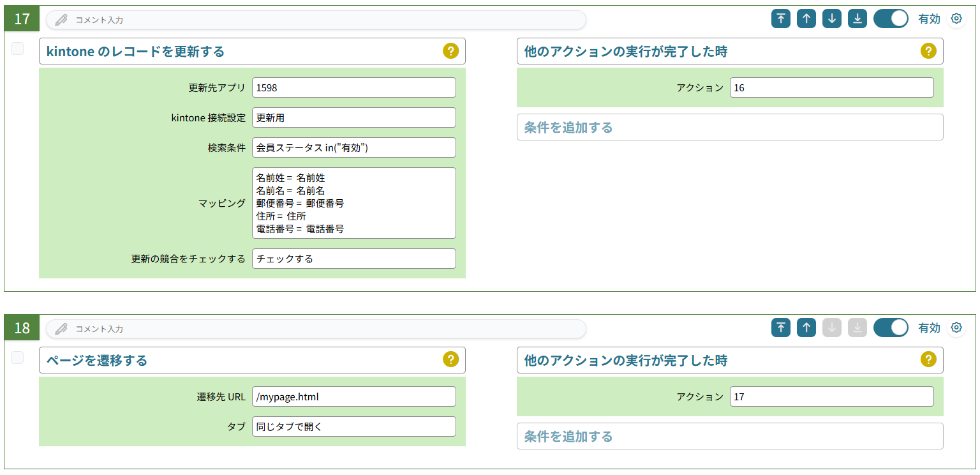
Task: Click the '検索条件' label
Action: pyautogui.click(x=226, y=147)
